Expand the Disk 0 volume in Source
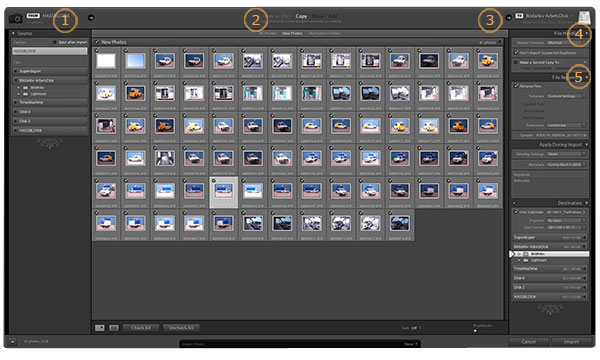600x360 pixels. [16, 112]
